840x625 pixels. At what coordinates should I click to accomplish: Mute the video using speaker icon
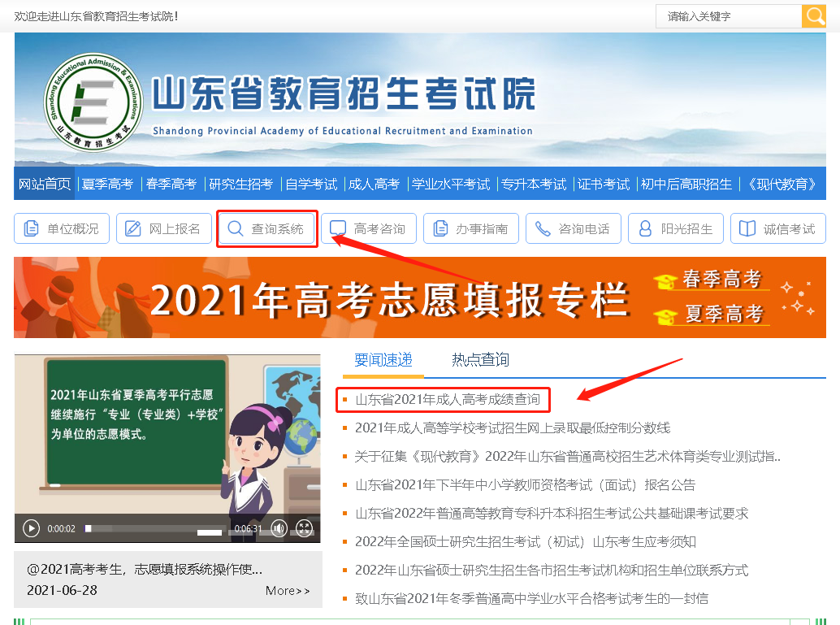point(279,528)
